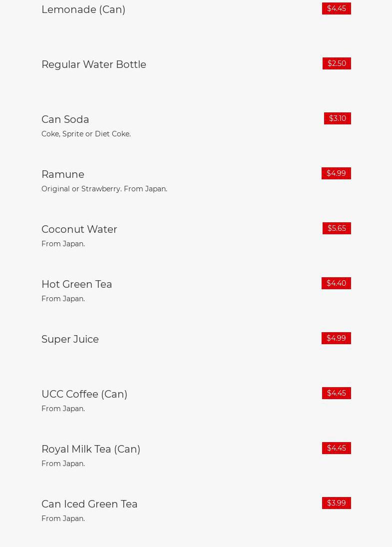Open the Can Iced Green Tea item

pyautogui.click(x=89, y=504)
